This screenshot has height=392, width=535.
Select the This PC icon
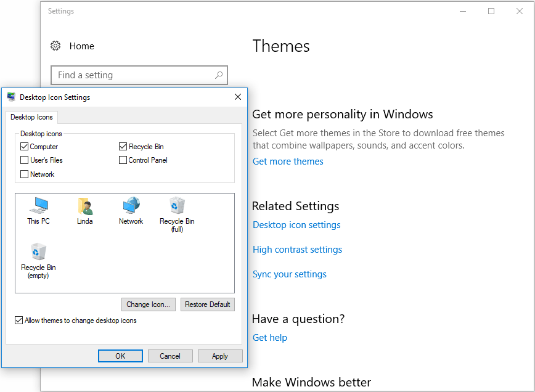(x=39, y=211)
